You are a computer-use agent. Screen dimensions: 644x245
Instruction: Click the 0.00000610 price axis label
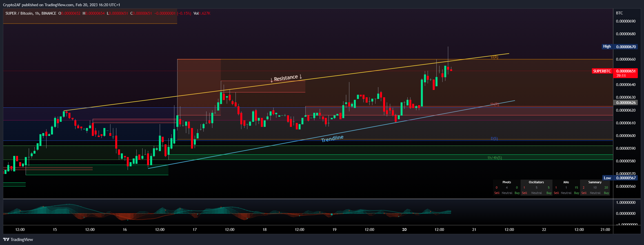626,123
